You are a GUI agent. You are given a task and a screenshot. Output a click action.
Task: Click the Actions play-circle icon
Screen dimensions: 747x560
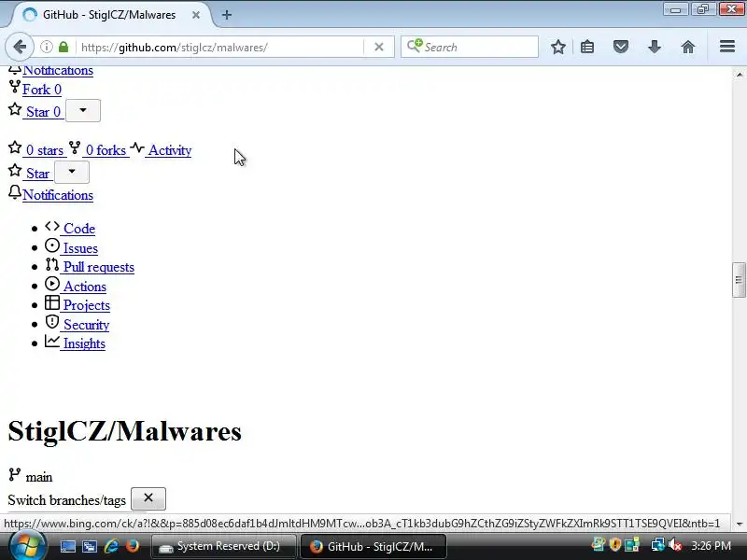click(52, 284)
